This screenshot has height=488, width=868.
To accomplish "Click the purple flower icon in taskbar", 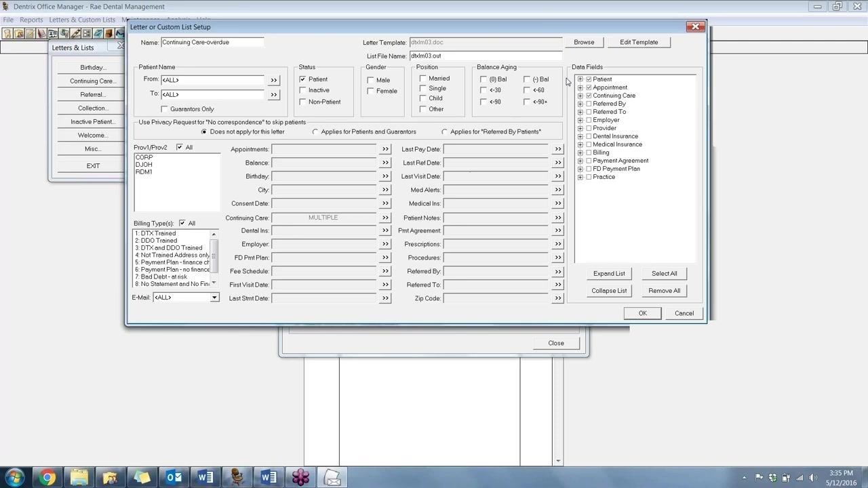I will (300, 478).
